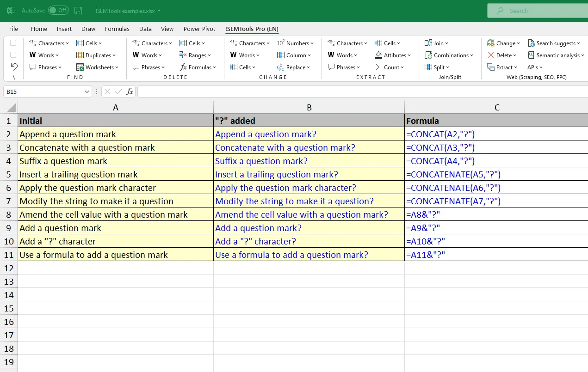
Task: Click the Ranges icon
Action: (x=183, y=55)
